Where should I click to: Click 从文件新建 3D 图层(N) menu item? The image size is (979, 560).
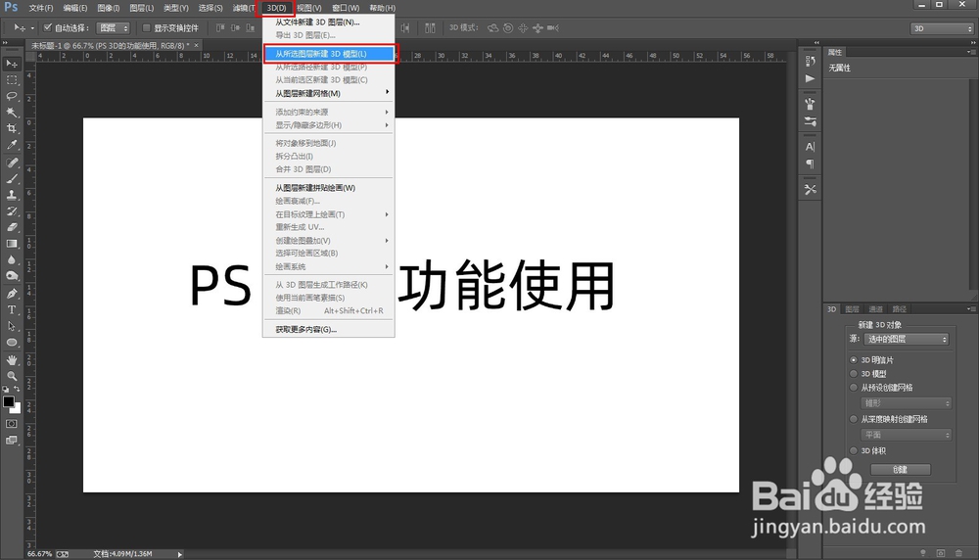coord(329,22)
